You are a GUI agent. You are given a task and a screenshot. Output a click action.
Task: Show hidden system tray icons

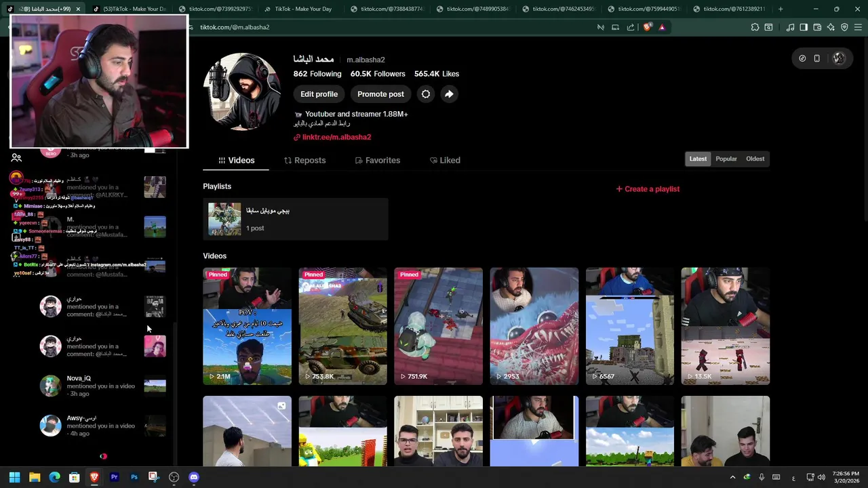[x=732, y=477]
